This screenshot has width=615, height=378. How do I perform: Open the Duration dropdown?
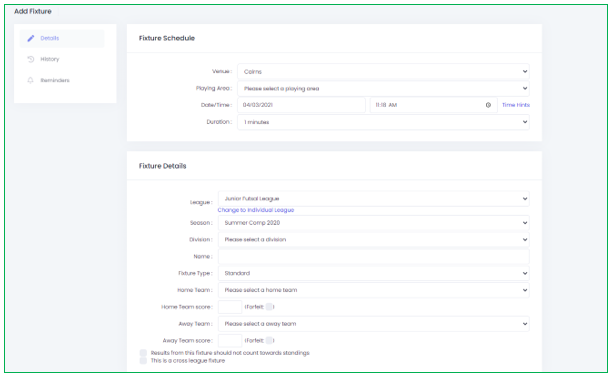click(383, 122)
